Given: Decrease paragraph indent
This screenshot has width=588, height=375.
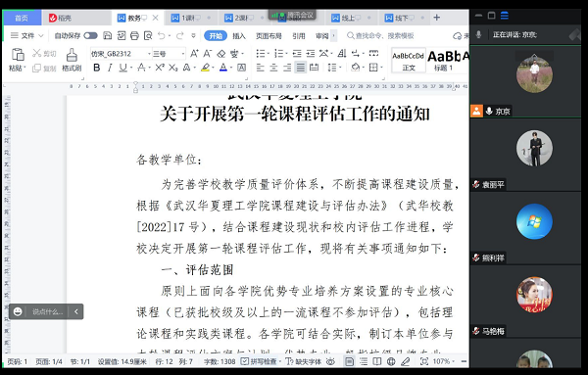Looking at the screenshot, I should (297, 54).
